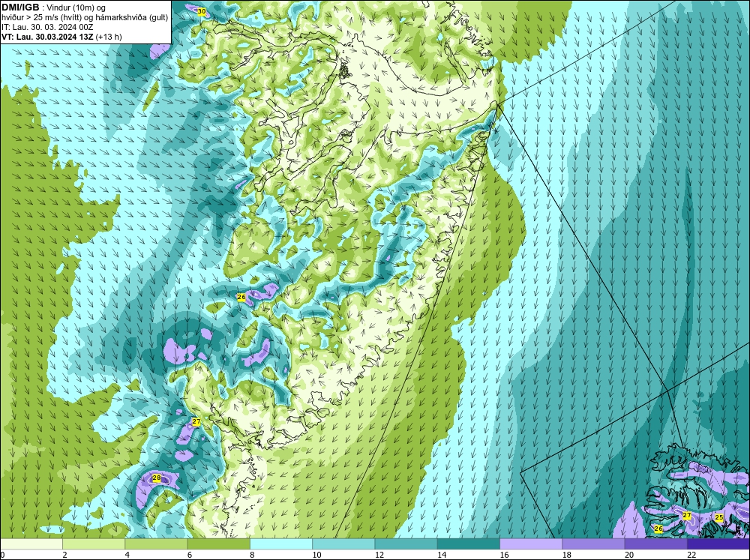Click the 8–10 m/s light cyan legend swatch

281,544
